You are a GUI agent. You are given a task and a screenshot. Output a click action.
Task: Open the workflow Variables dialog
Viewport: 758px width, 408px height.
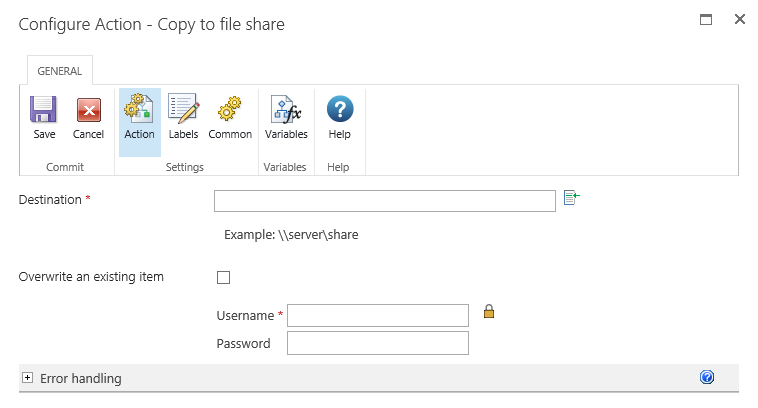(x=286, y=110)
